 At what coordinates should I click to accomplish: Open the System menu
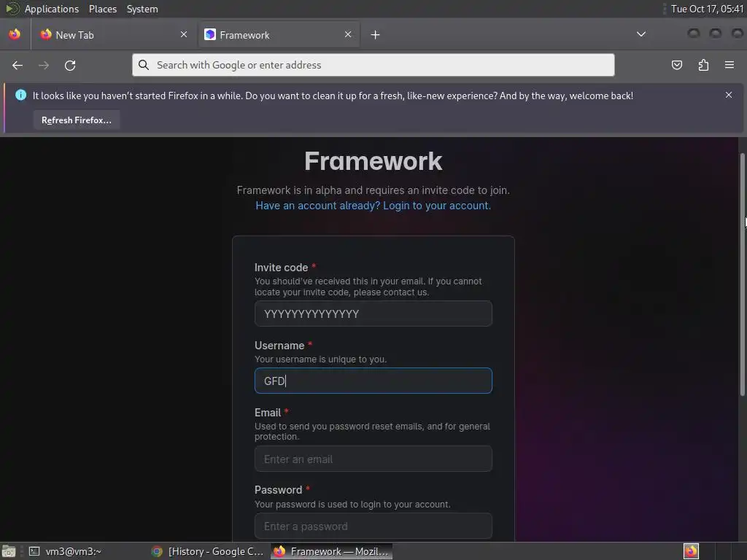pyautogui.click(x=142, y=9)
